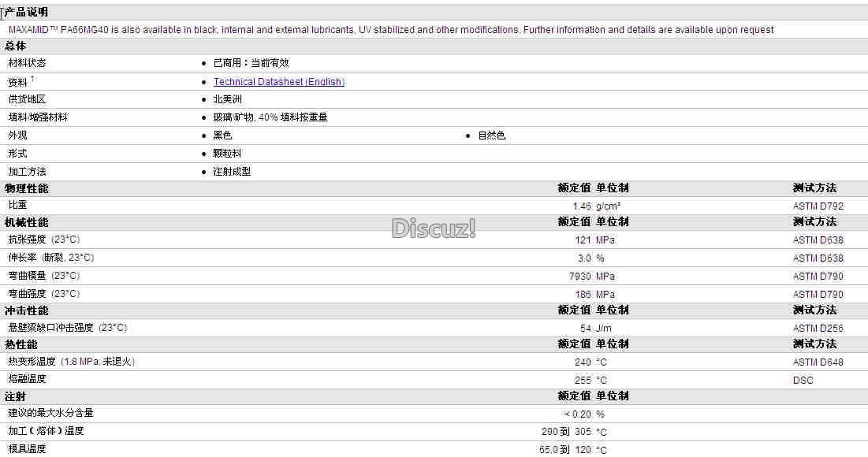
Task: Select ASTM D638 in the 伸长率 row
Action: [x=818, y=258]
